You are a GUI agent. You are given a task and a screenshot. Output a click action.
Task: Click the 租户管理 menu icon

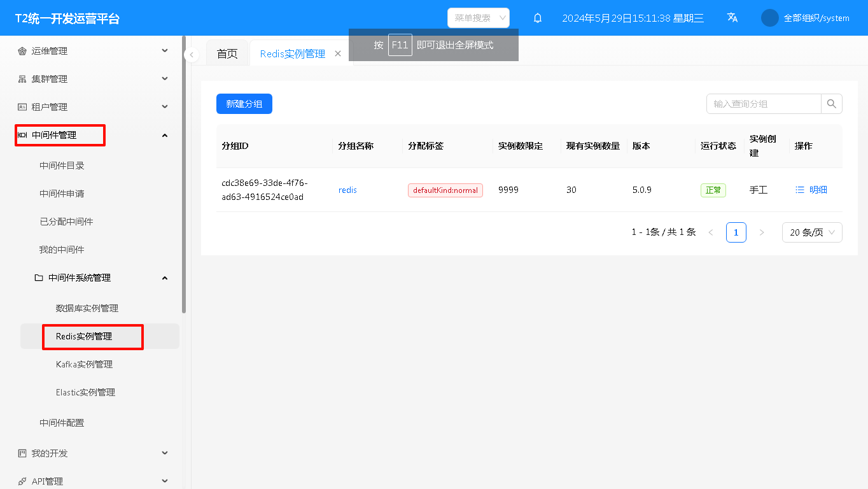pyautogui.click(x=22, y=107)
